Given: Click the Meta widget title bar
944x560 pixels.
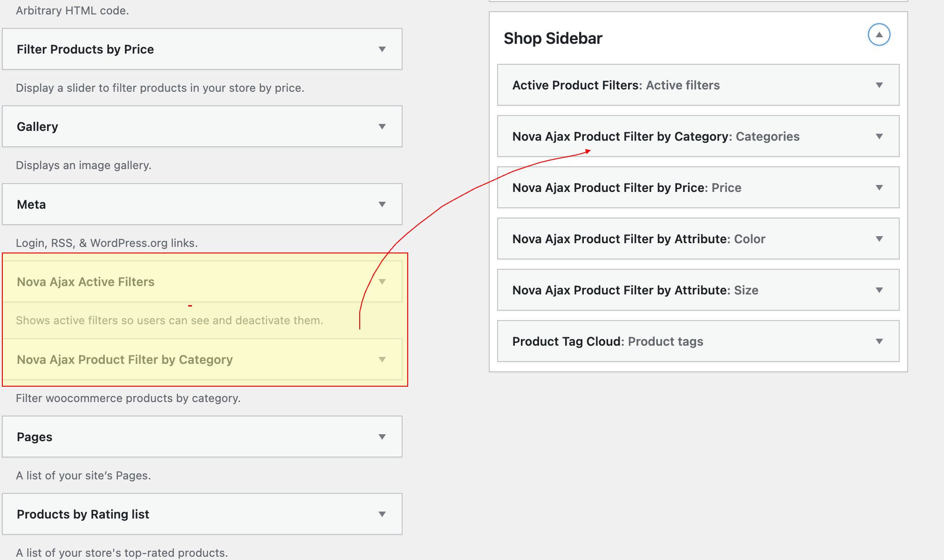Looking at the screenshot, I should click(31, 205).
